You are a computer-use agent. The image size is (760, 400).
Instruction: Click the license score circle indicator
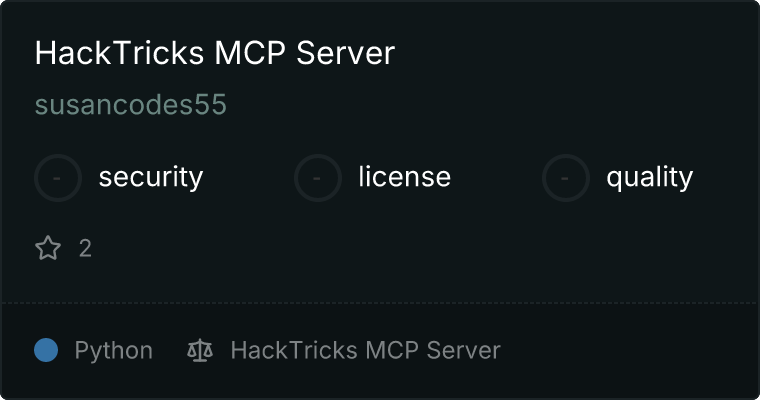(x=317, y=178)
